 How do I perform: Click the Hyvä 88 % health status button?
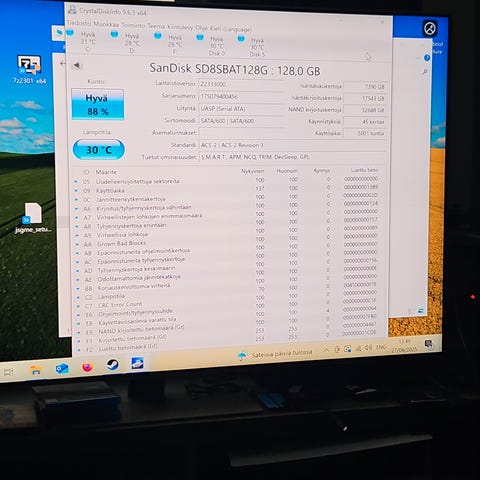pyautogui.click(x=98, y=104)
